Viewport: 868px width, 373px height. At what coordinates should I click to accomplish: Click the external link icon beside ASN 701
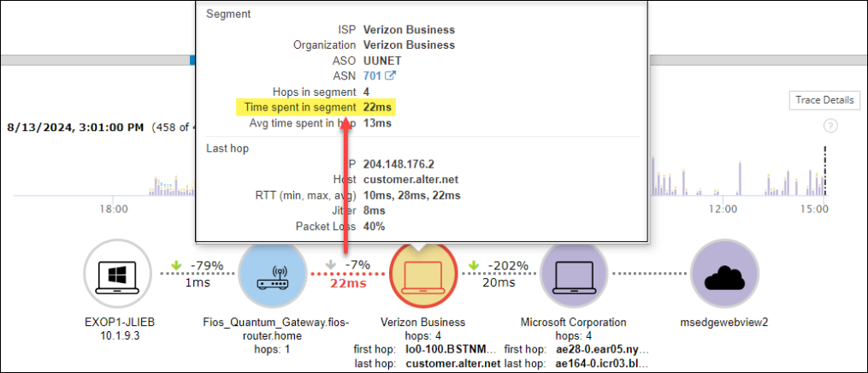pyautogui.click(x=391, y=76)
